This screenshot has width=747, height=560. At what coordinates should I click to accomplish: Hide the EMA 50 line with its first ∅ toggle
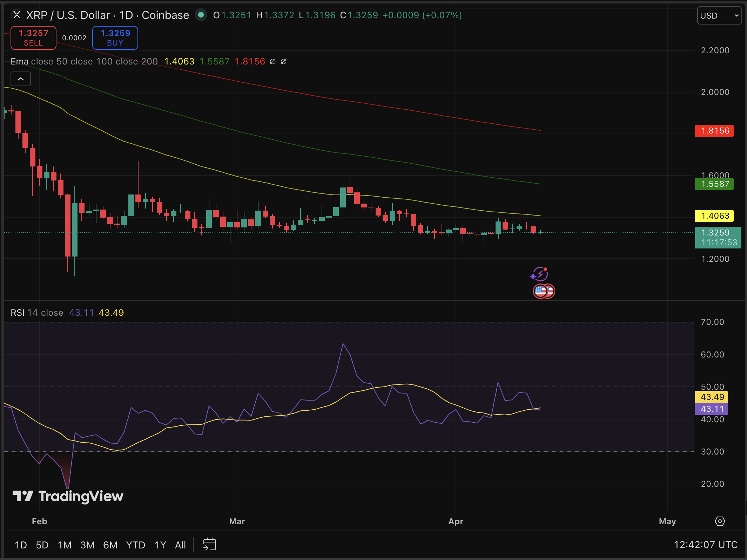(273, 61)
